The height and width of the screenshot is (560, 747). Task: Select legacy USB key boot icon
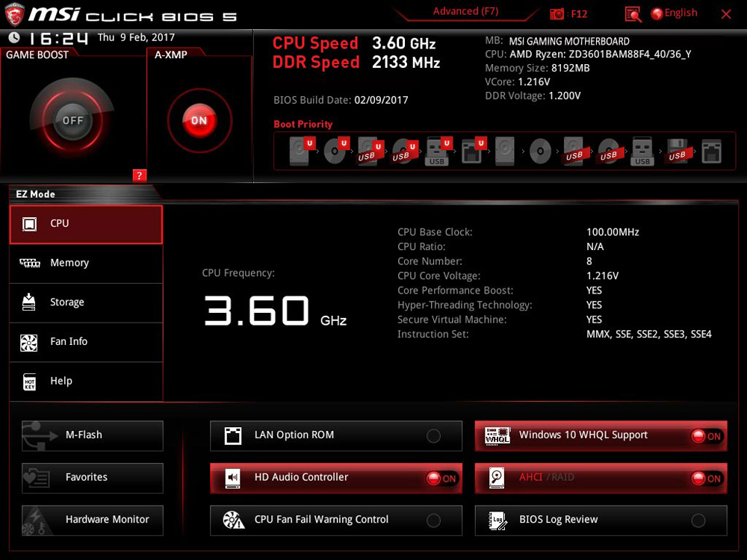point(642,151)
